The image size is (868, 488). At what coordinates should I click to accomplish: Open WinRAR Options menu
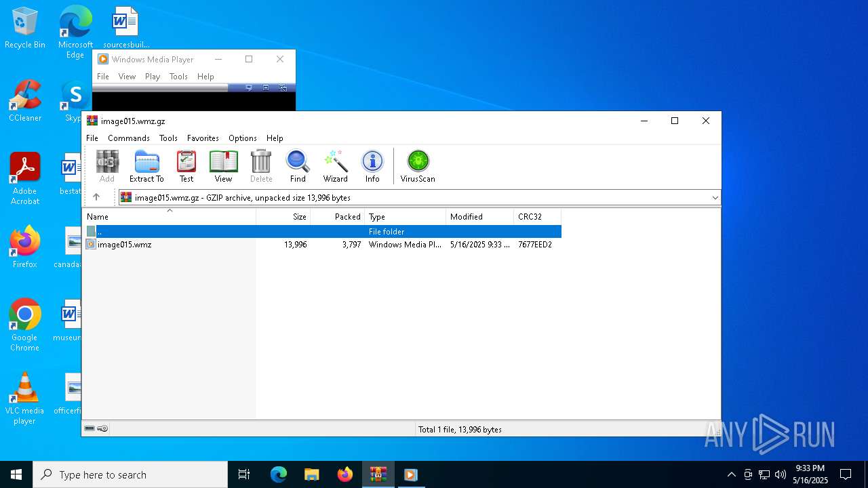(243, 138)
